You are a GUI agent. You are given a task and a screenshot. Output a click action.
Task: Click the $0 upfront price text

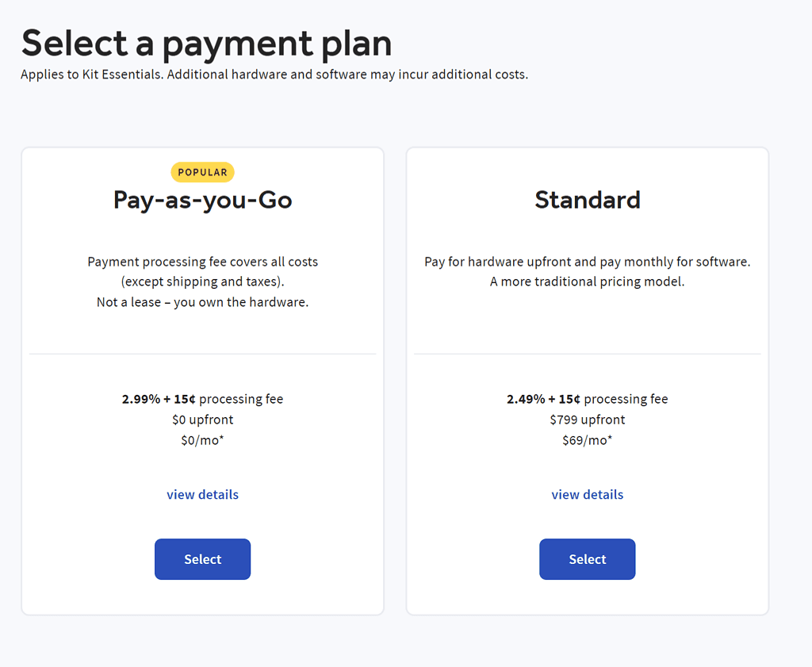(202, 420)
